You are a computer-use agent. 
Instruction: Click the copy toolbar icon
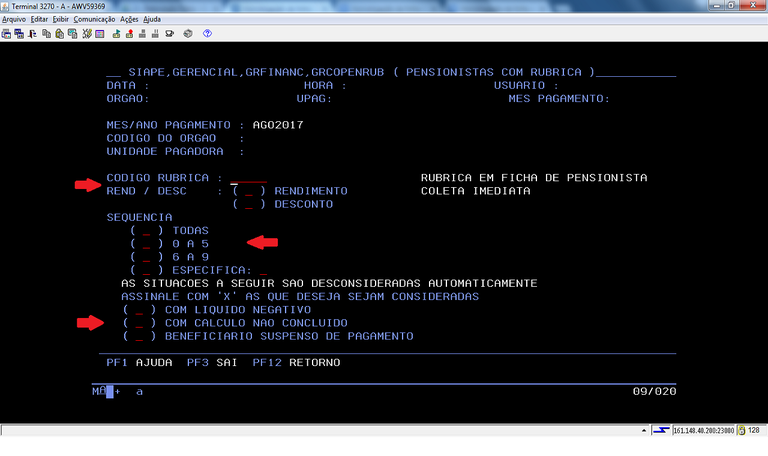pos(47,34)
